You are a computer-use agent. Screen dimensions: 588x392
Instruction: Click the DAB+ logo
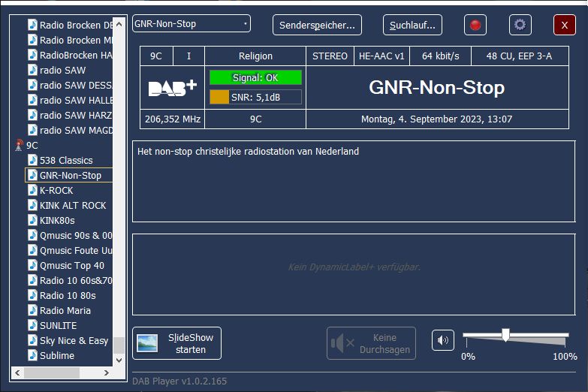coord(173,88)
